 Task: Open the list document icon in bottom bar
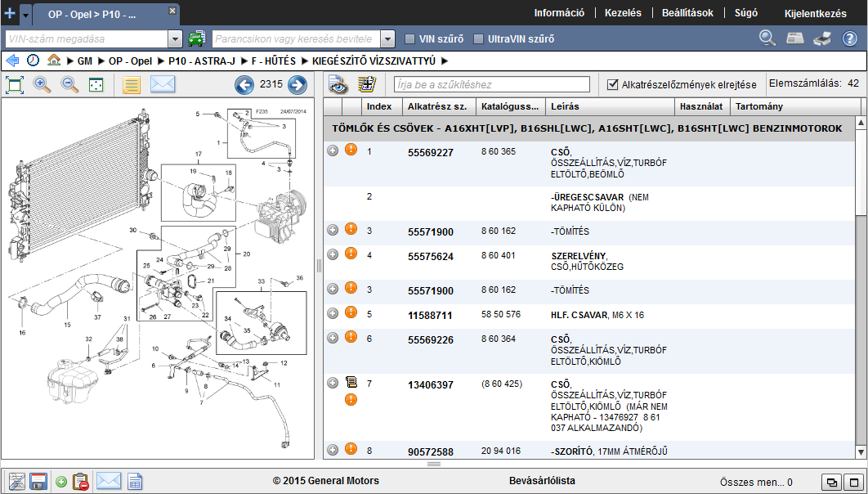coord(135,481)
